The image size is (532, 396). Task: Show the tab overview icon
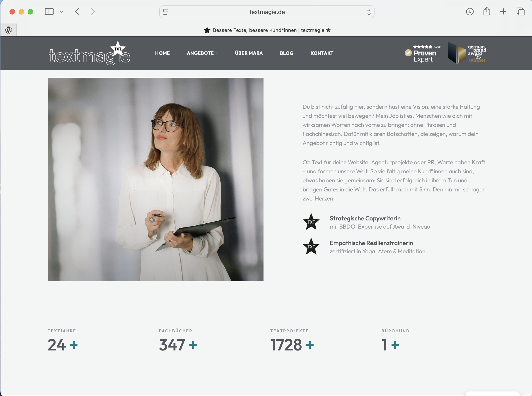click(520, 12)
